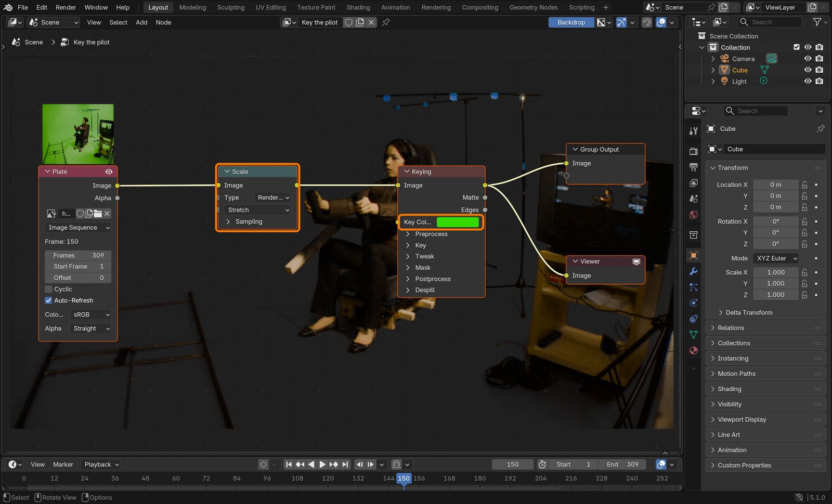Pin the Cube properties panel
Screen dimensions: 832x504
(821, 128)
